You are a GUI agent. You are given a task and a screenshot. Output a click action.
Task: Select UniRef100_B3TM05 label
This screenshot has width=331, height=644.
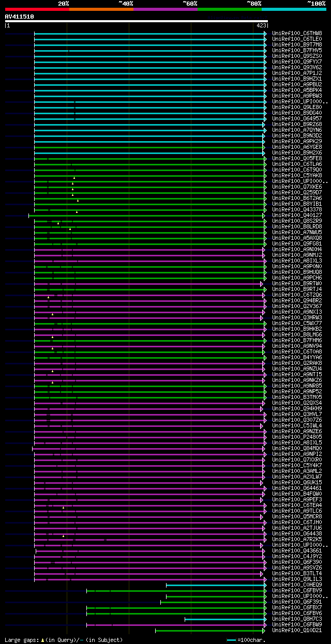297,397
